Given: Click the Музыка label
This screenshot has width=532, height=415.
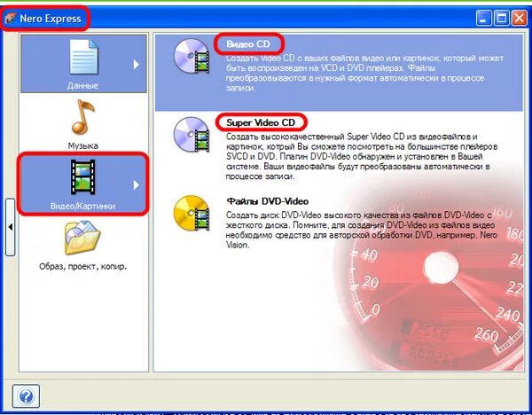Looking at the screenshot, I should [x=82, y=146].
